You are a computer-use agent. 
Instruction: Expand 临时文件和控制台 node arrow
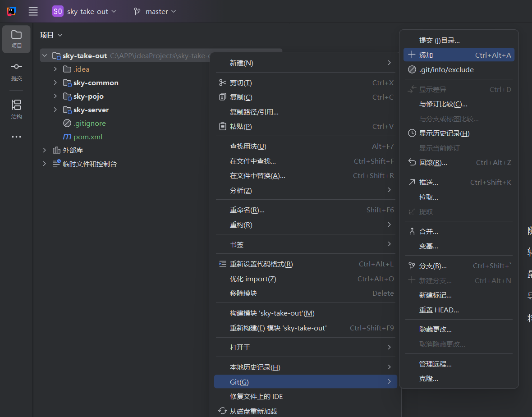pyautogui.click(x=45, y=164)
